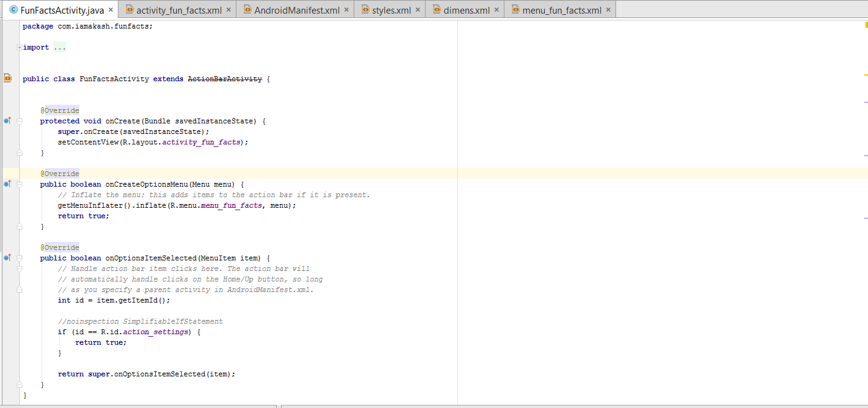The height and width of the screenshot is (408, 868).
Task: Click related XML file icon beside class declaration
Action: 7,78
